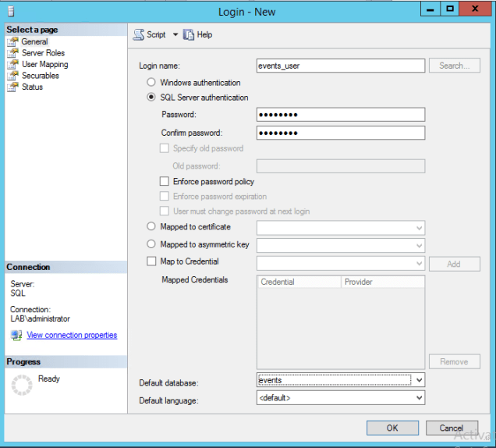Maximize the Login - New window
This screenshot has width=496, height=448.
(x=450, y=9)
